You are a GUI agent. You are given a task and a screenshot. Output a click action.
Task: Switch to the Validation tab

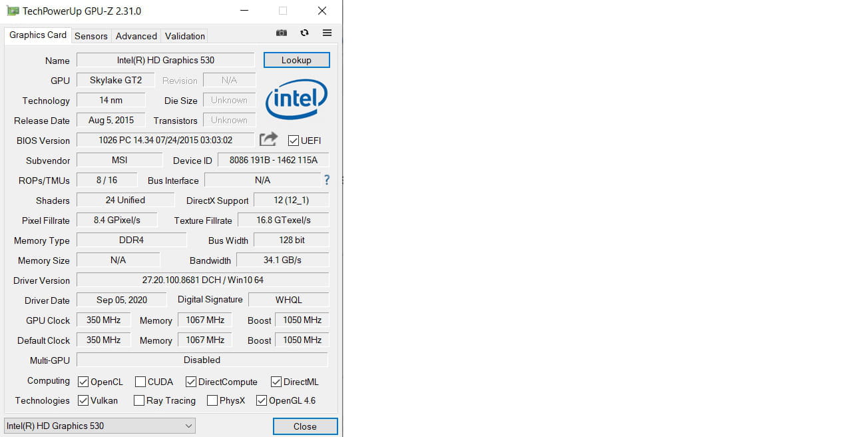(x=185, y=36)
